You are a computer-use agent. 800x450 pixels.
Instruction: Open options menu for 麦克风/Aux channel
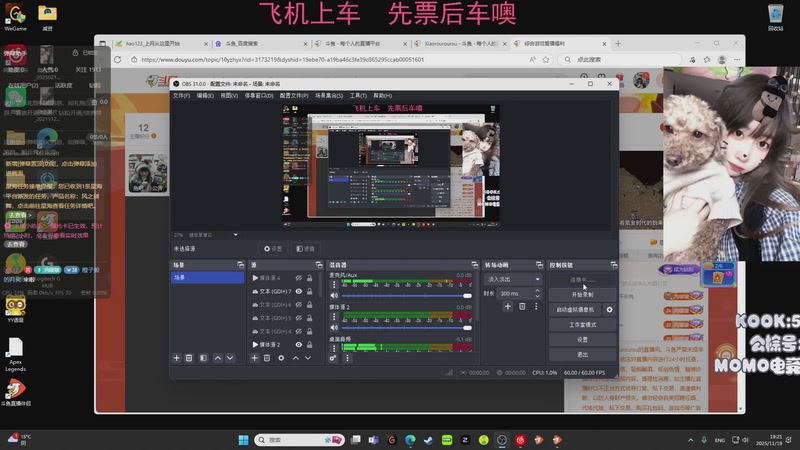point(334,285)
